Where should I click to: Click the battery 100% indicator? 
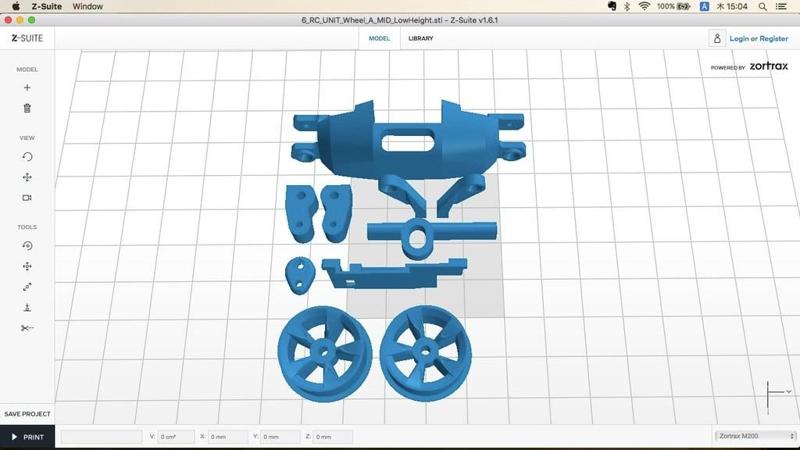click(673, 6)
